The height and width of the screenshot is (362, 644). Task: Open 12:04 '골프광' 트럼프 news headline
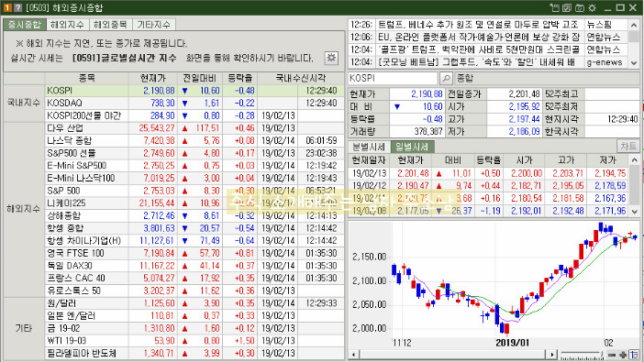coord(478,49)
